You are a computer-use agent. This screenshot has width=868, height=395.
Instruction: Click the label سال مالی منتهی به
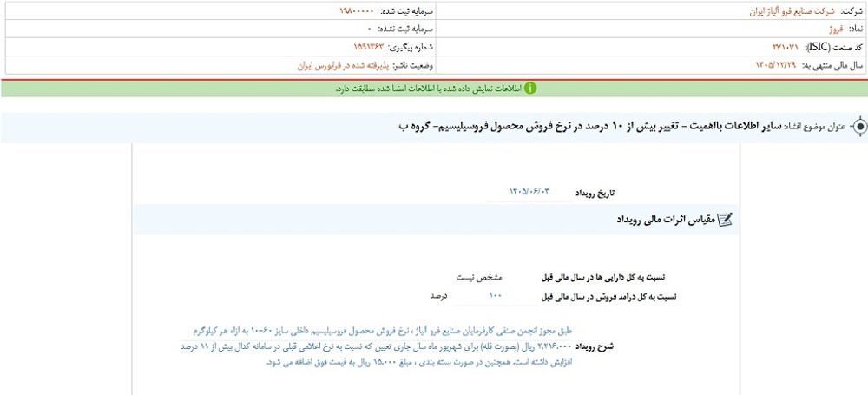833,65
